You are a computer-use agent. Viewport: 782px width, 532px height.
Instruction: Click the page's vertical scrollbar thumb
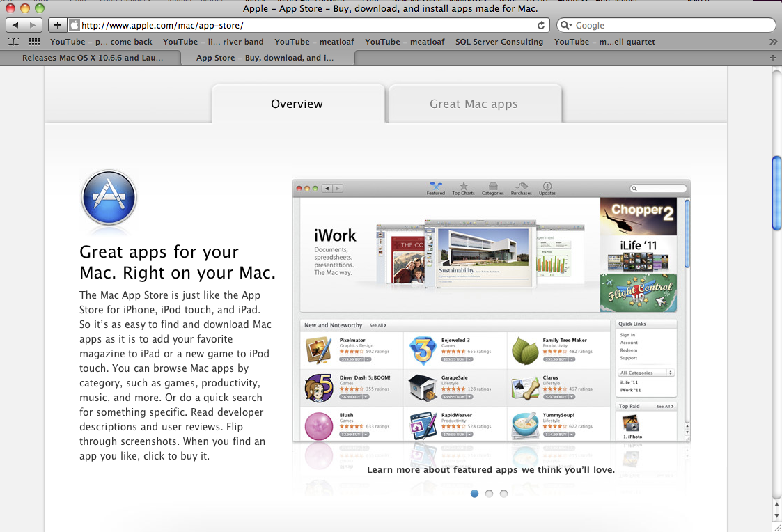776,194
